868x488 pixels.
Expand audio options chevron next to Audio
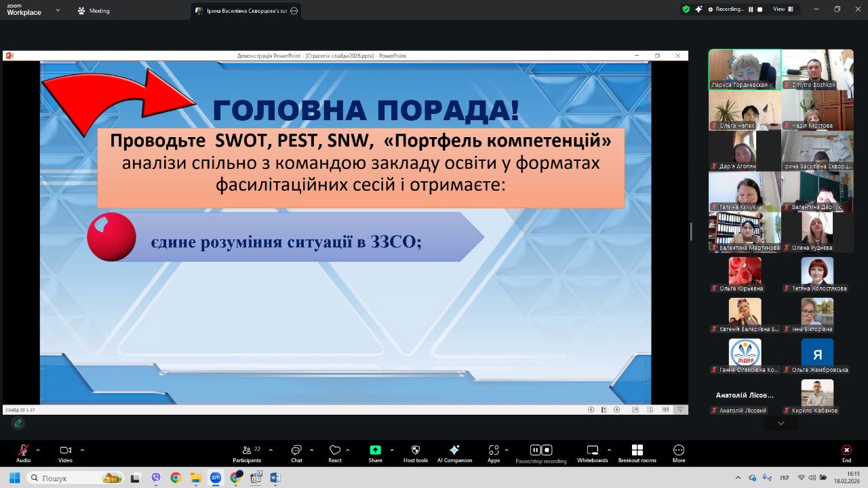pos(38,450)
